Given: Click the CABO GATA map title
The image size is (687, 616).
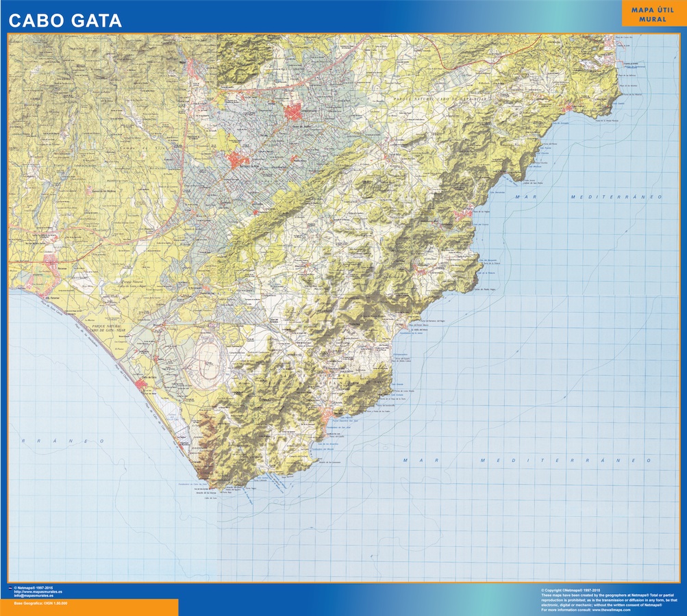Looking at the screenshot, I should (65, 21).
